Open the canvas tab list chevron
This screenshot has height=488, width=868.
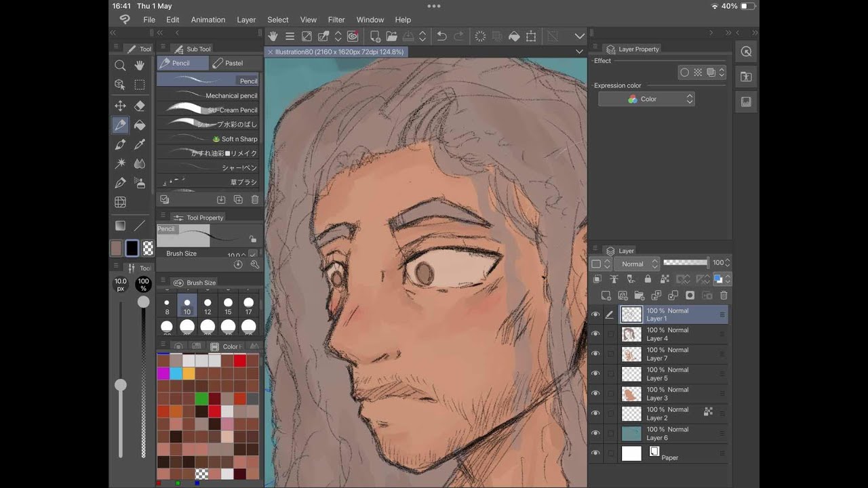click(579, 52)
